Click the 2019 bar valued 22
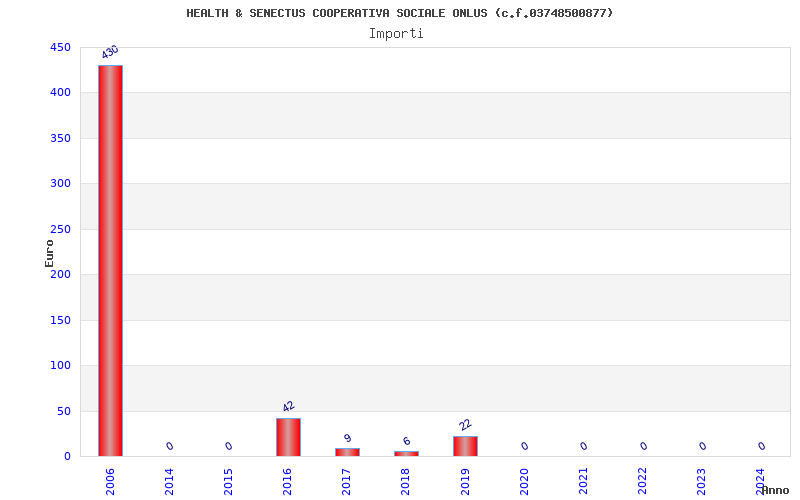The width and height of the screenshot is (800, 500). 465,446
